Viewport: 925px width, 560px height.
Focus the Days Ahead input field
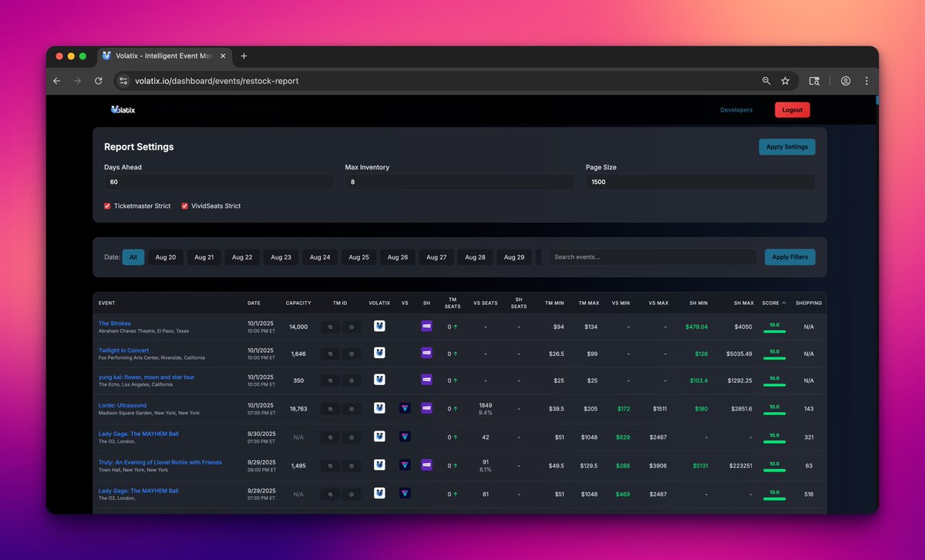pyautogui.click(x=219, y=182)
